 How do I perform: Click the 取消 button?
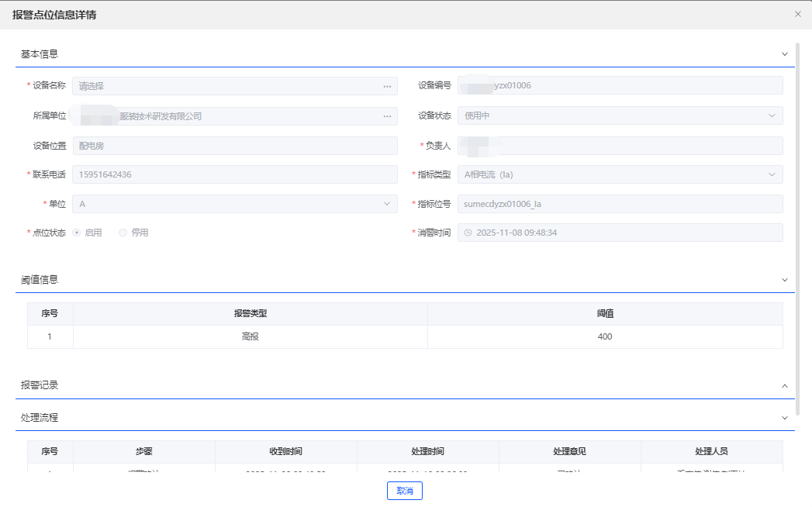[x=404, y=490]
